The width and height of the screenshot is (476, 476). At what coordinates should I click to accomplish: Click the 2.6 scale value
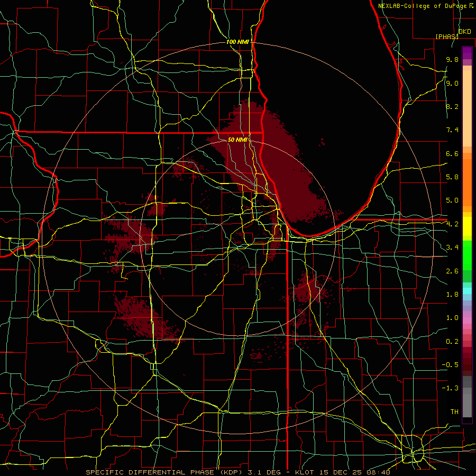pos(452,271)
